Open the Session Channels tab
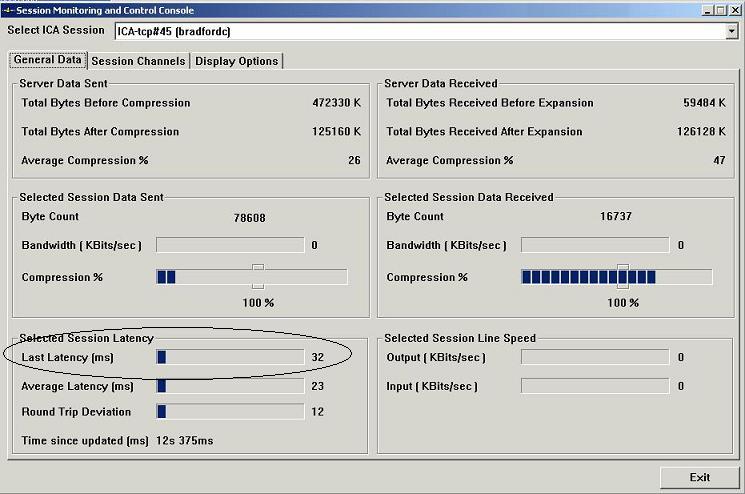Viewport: 745px width, 494px height. [138, 61]
